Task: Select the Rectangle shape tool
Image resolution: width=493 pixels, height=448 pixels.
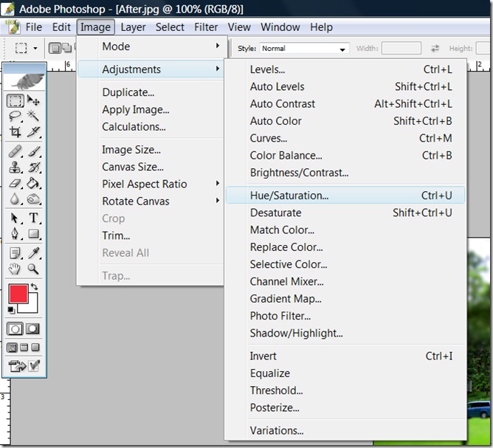Action: [33, 233]
